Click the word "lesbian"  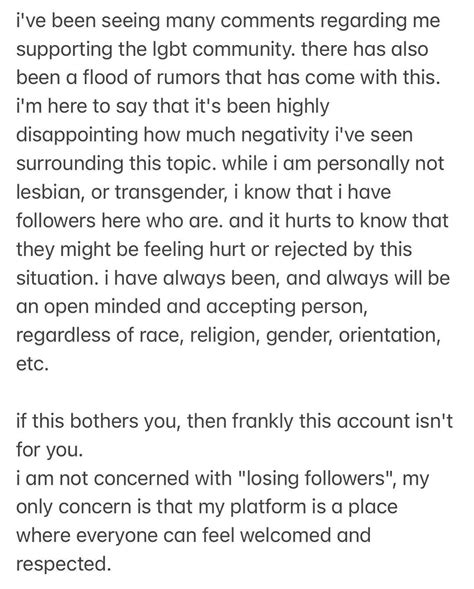[x=50, y=192]
